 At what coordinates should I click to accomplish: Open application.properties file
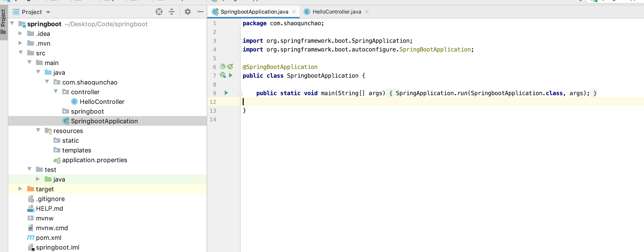pyautogui.click(x=95, y=160)
